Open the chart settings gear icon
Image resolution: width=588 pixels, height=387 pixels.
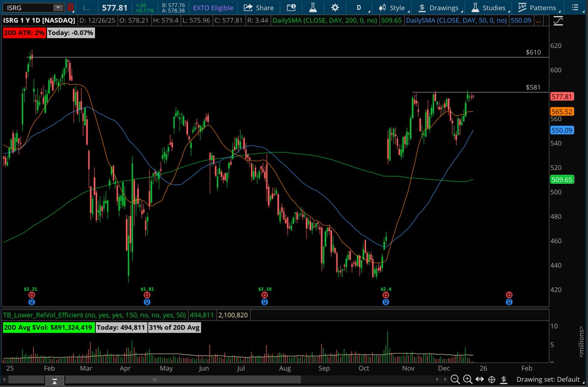[335, 8]
